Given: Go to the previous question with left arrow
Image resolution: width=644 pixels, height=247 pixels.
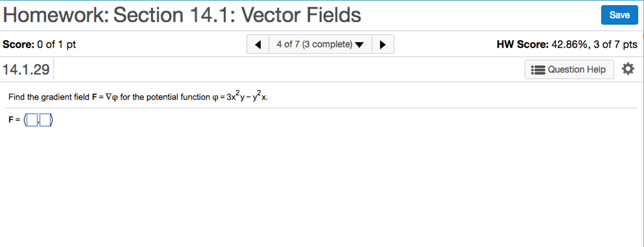Looking at the screenshot, I should coord(258,44).
